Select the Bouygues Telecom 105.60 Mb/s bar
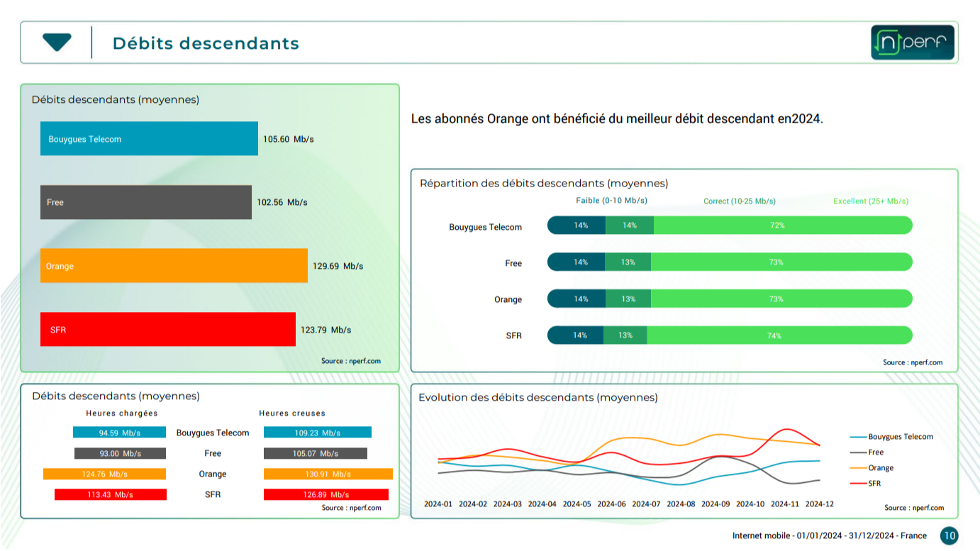 pos(149,139)
